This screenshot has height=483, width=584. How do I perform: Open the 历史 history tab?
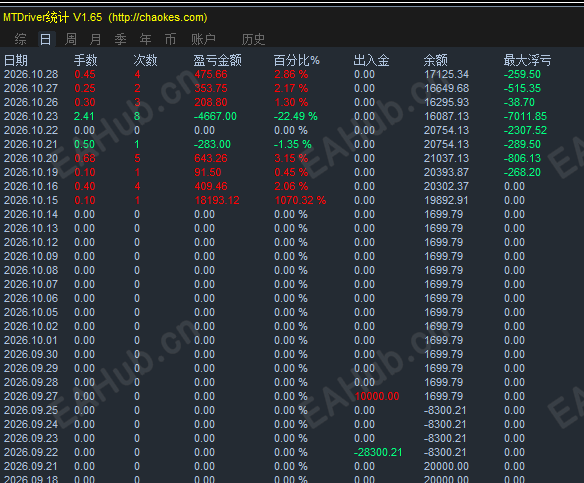pos(253,39)
